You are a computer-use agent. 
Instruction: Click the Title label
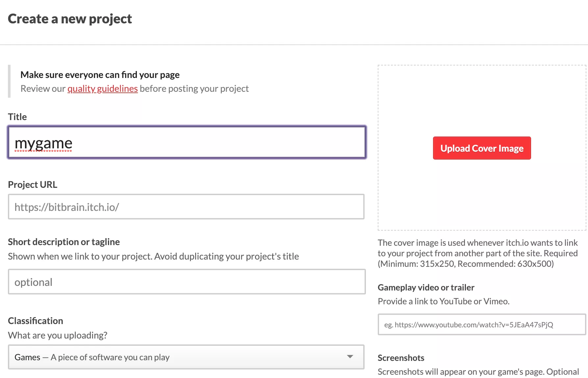17,117
